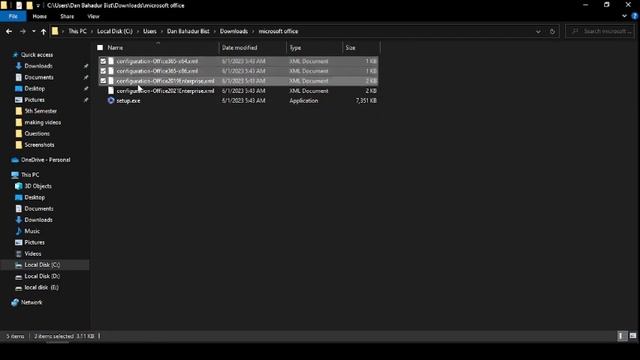Click Dan Bahadur Bist breadcrumb
The height and width of the screenshot is (360, 640).
[188, 31]
